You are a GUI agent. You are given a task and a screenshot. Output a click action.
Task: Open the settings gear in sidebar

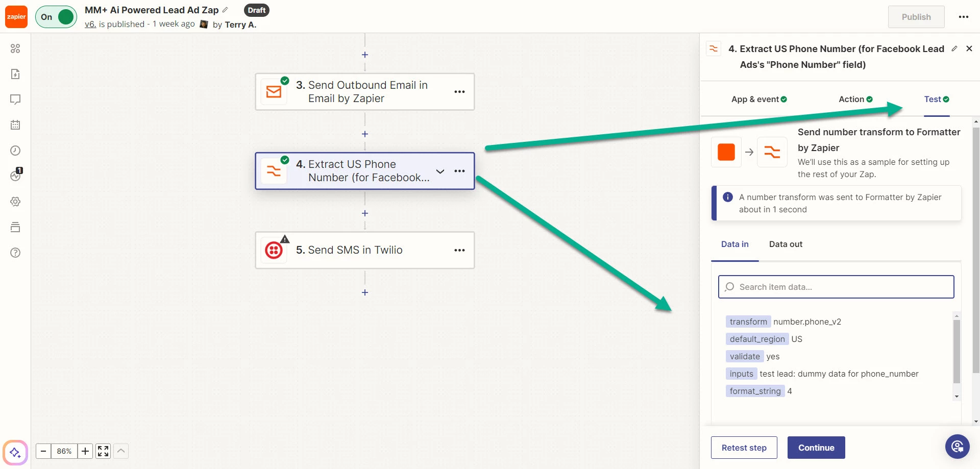[15, 202]
